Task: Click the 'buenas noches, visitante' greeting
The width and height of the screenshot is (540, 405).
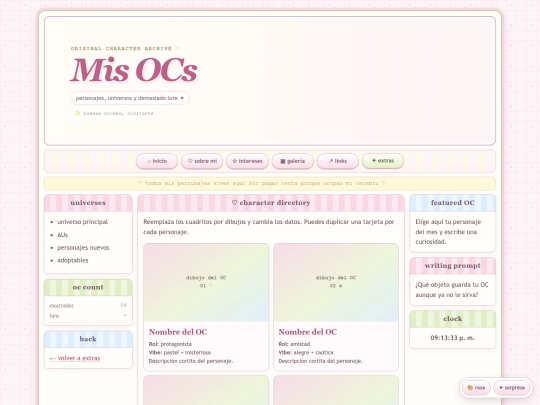Action: [114, 113]
